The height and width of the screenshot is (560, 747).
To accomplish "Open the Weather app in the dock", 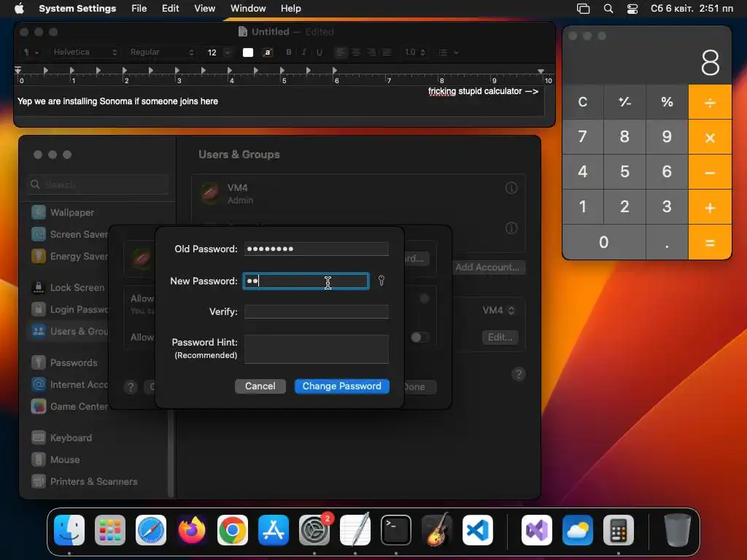I will [578, 530].
